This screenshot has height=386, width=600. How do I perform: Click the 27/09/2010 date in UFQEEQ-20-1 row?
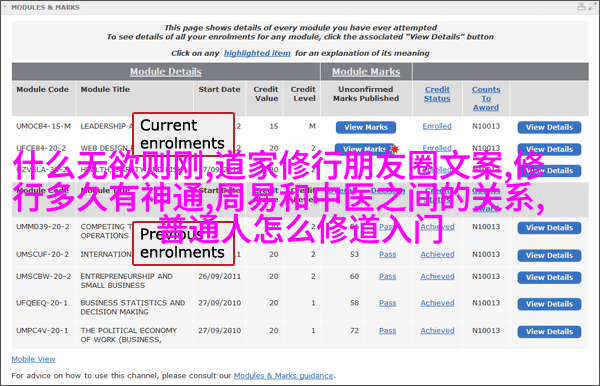(x=219, y=303)
